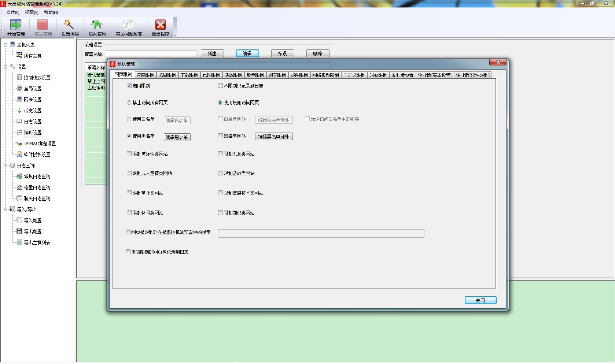Enable the 限制游戏类网站 checkbox
The height and width of the screenshot is (364, 615).
220,173
